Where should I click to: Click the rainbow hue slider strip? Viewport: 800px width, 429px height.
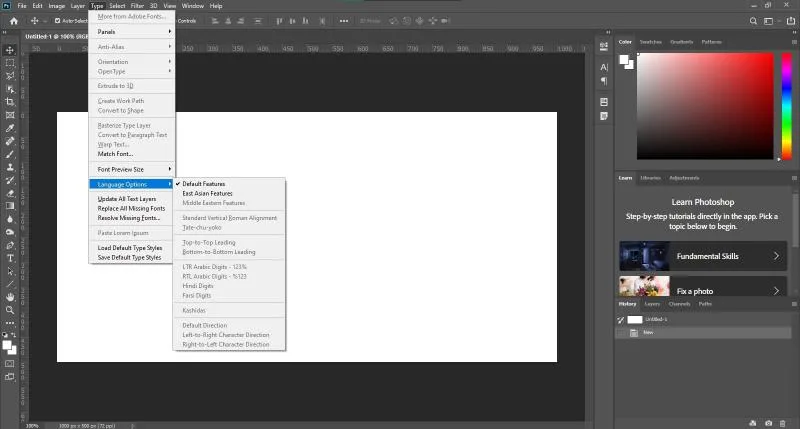point(787,106)
